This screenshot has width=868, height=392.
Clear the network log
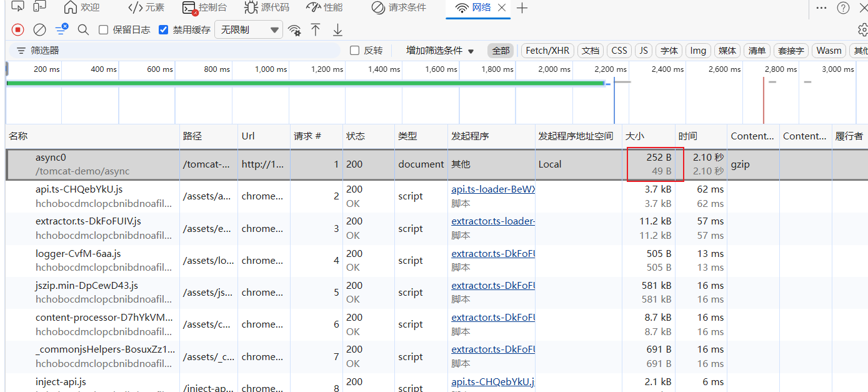tap(39, 29)
